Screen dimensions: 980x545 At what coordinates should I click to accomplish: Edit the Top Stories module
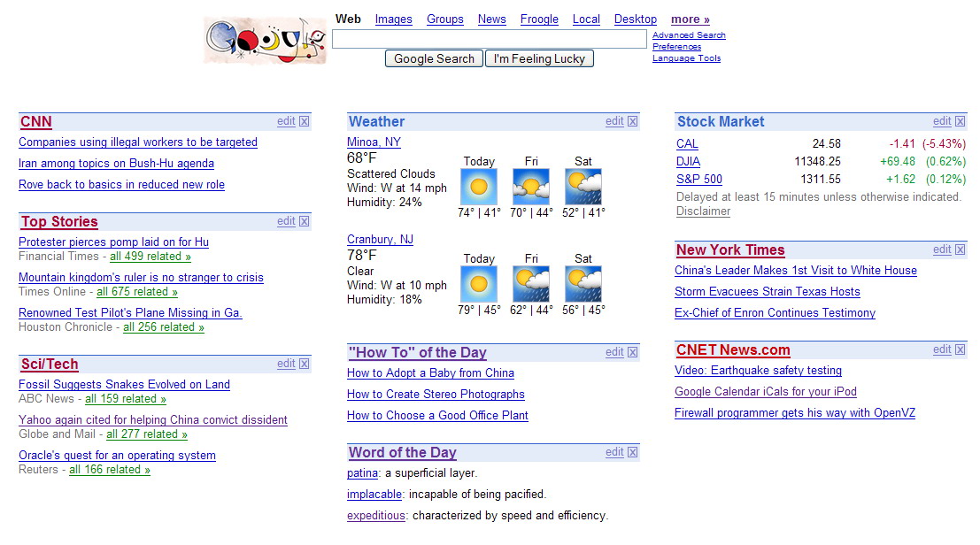tap(286, 221)
